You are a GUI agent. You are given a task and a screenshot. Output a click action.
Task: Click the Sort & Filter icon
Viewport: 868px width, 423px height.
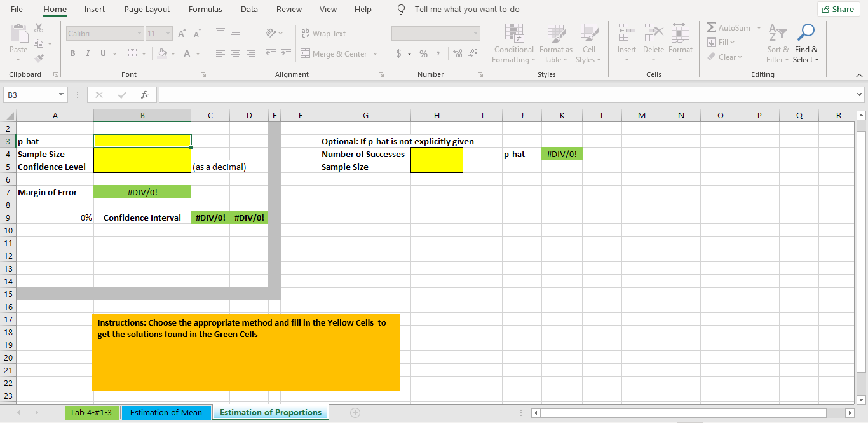click(776, 43)
